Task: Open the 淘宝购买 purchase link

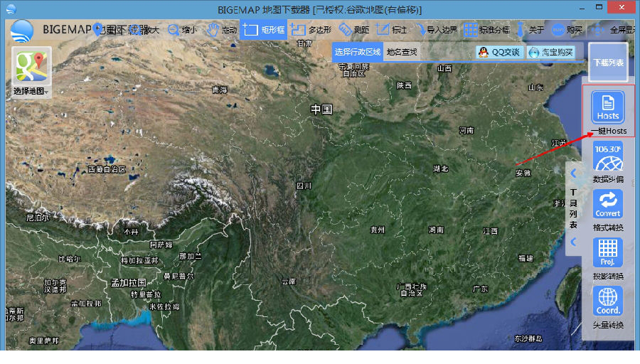Action: point(550,52)
